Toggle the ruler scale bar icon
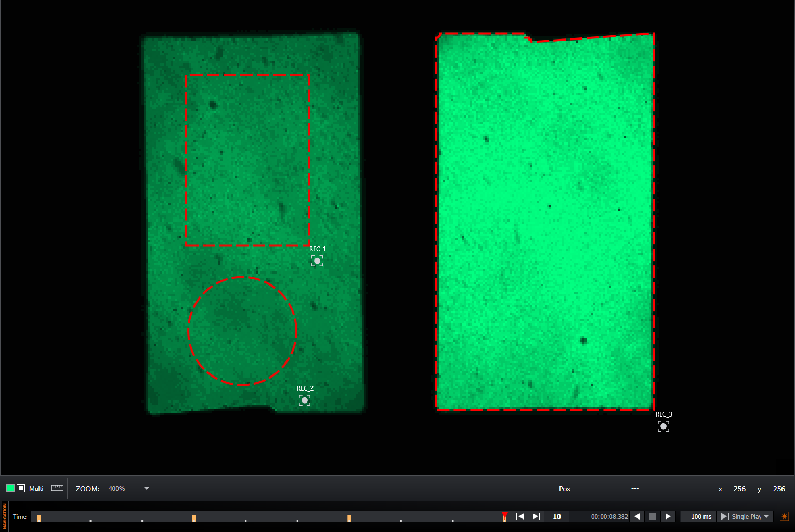The width and height of the screenshot is (795, 532). (x=57, y=488)
